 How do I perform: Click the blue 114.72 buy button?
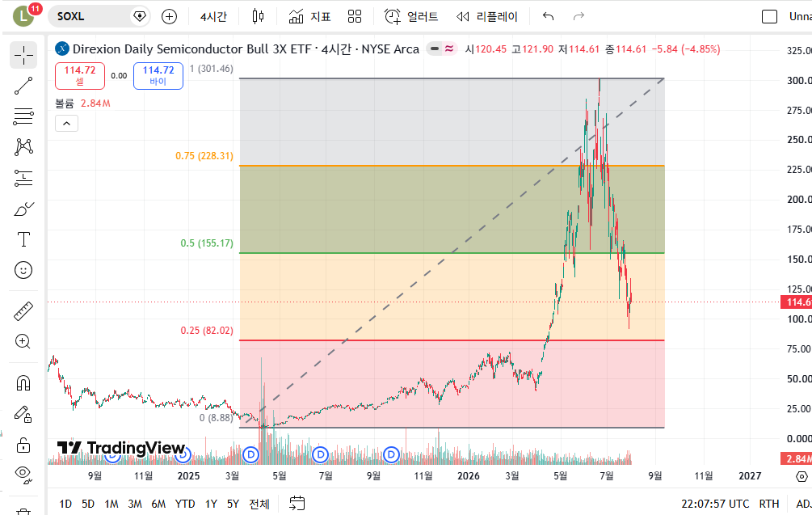(x=158, y=76)
